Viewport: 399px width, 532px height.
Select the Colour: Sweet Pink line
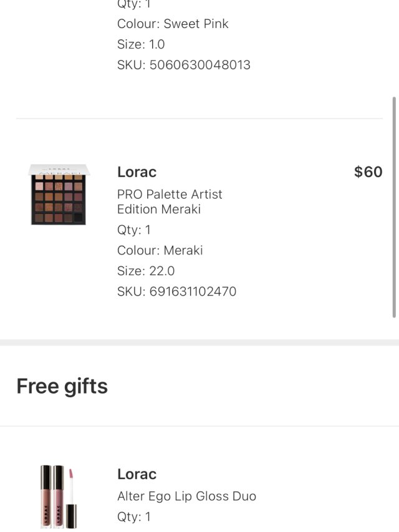[x=173, y=24]
